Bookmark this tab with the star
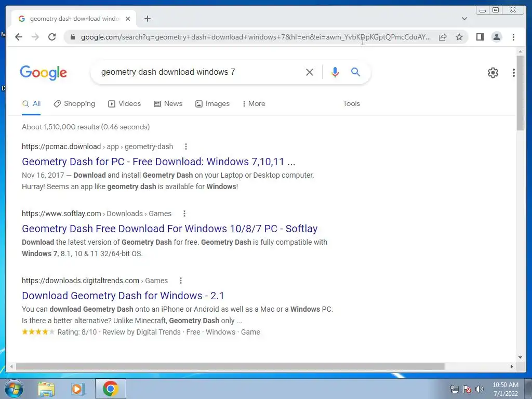The height and width of the screenshot is (399, 532). 459,37
